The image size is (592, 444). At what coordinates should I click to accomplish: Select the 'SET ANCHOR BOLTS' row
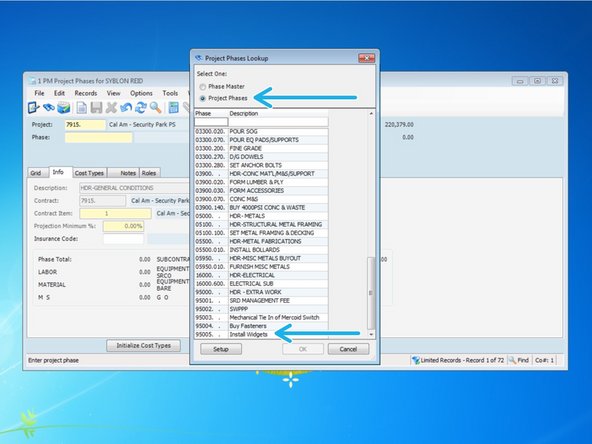pyautogui.click(x=261, y=165)
